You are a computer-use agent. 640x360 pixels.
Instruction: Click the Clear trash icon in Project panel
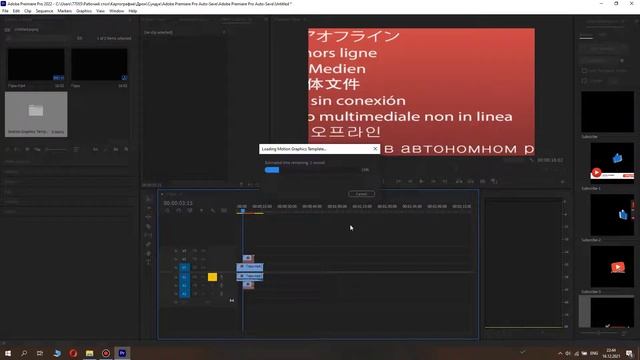tap(126, 149)
